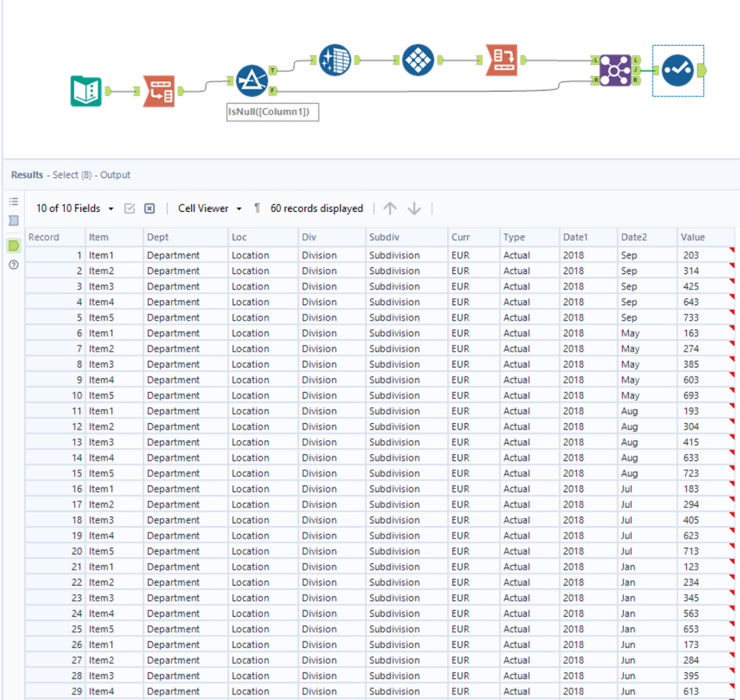This screenshot has height=700, width=740.
Task: Select Value cell 563 in record 24
Action: (705, 613)
